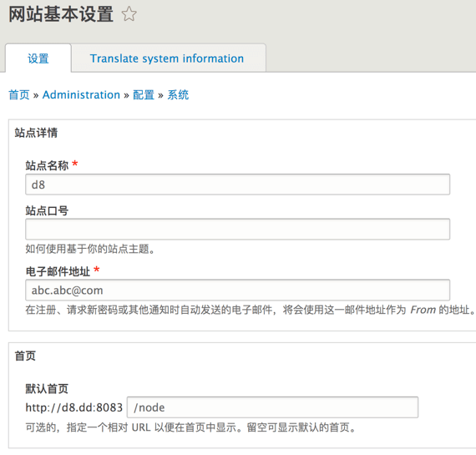This screenshot has height=455, width=476.
Task: Focus the 站点名称 field containing d8
Action: [238, 185]
